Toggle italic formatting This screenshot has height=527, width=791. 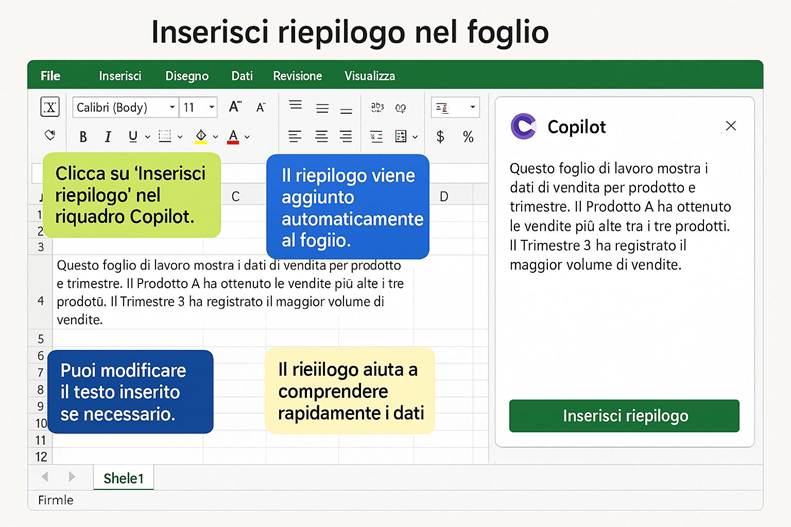click(107, 137)
